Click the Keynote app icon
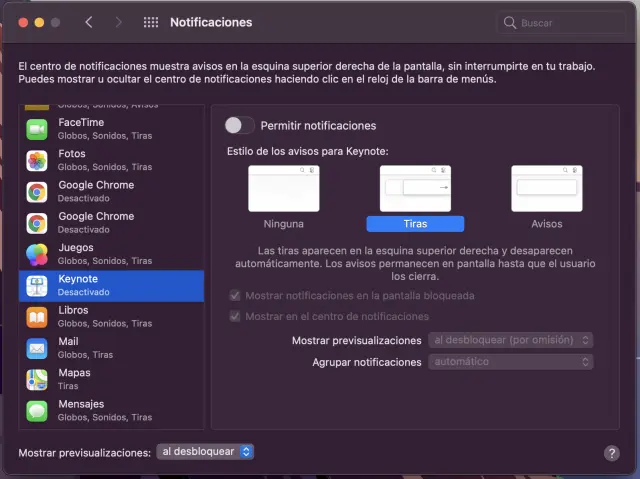Screen dimensions: 640x479 (x=37, y=286)
